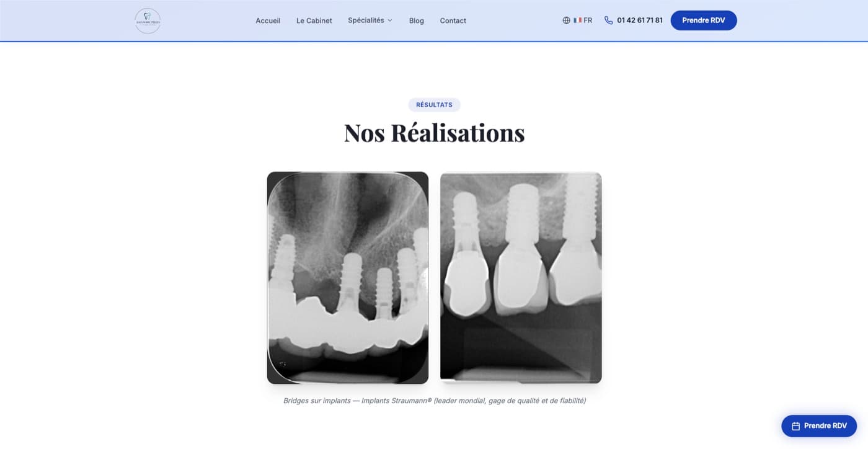Click header Prendre RDV button
This screenshot has height=449, width=868.
pyautogui.click(x=704, y=20)
